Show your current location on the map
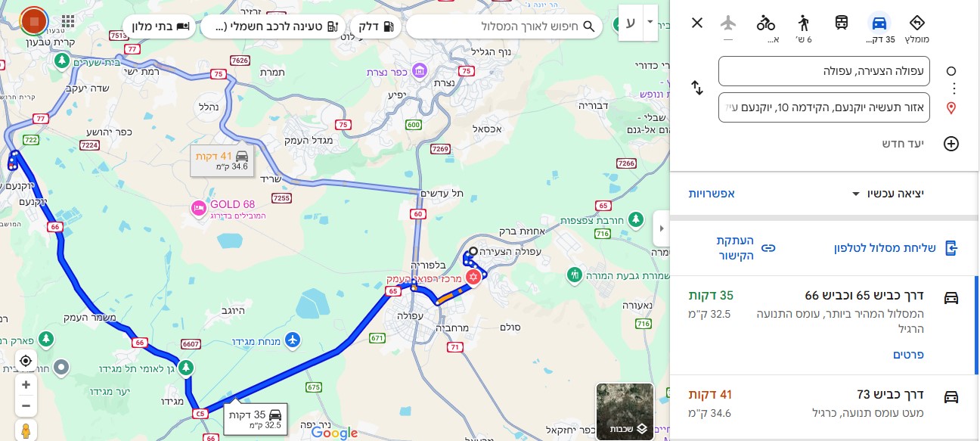This screenshot has height=441, width=980. click(26, 361)
